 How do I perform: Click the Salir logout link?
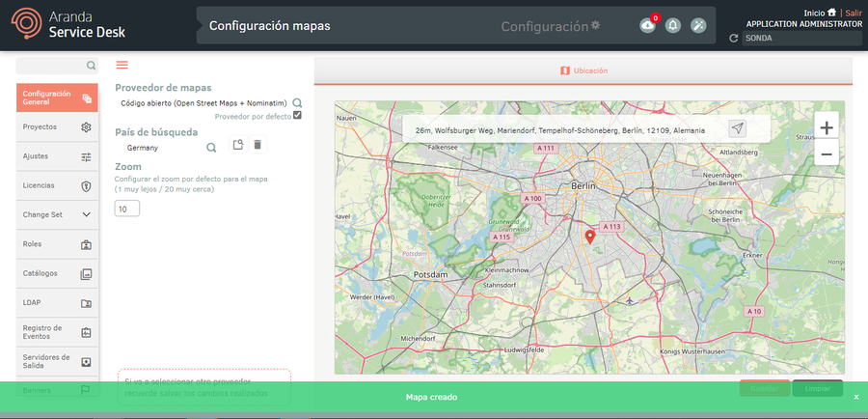(x=854, y=13)
